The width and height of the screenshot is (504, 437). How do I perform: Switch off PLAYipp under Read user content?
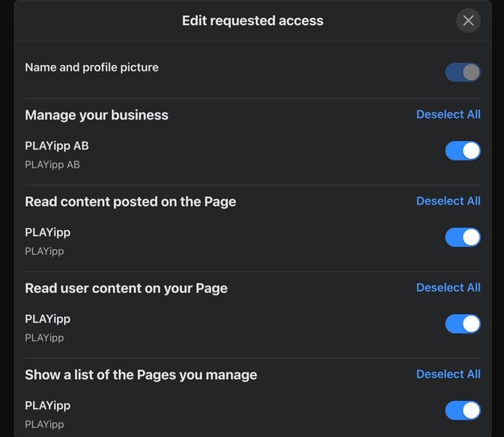463,323
